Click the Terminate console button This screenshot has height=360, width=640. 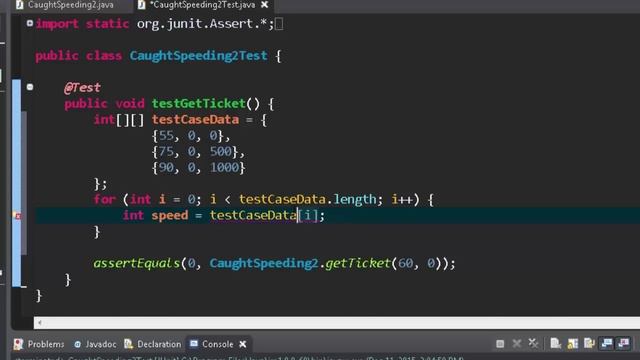(500, 344)
